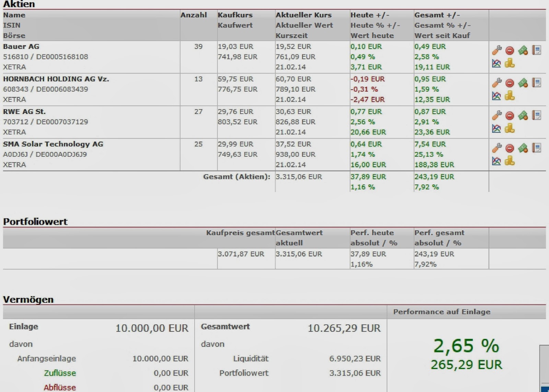This screenshot has height=392, width=549.
Task: Click the Gesamt (Aktien) label
Action: click(236, 177)
